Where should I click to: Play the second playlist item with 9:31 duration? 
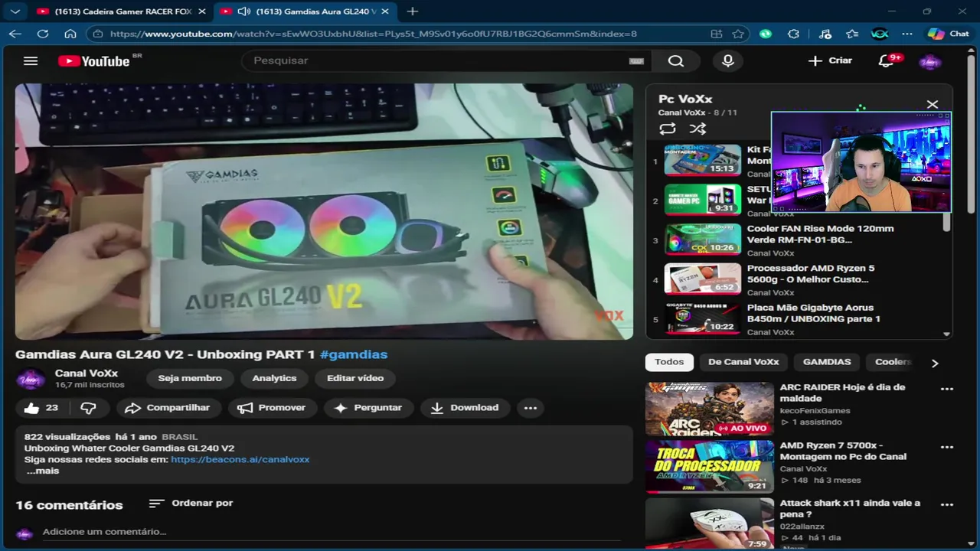point(703,200)
